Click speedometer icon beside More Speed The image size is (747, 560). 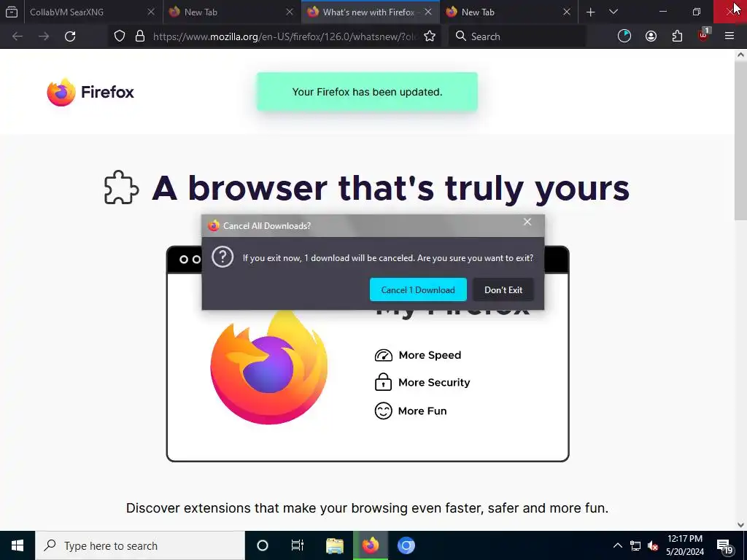(x=384, y=355)
